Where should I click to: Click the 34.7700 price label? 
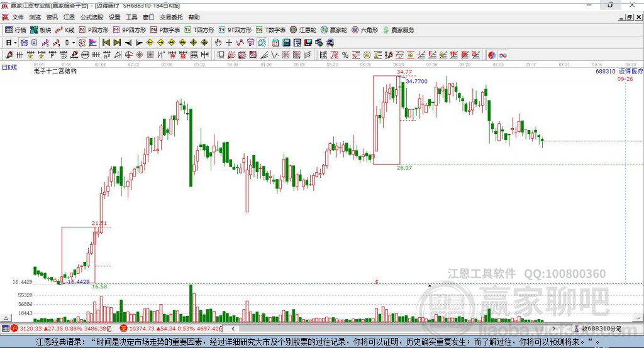[x=416, y=81]
